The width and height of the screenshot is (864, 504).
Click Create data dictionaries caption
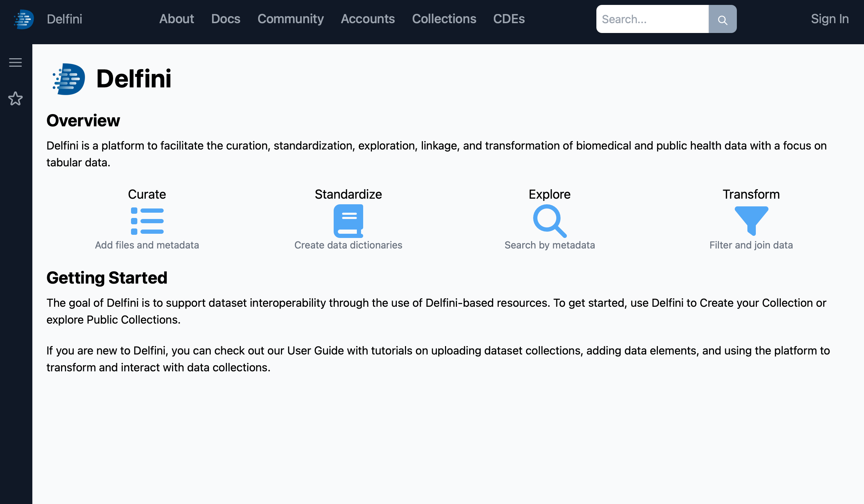pyautogui.click(x=348, y=245)
